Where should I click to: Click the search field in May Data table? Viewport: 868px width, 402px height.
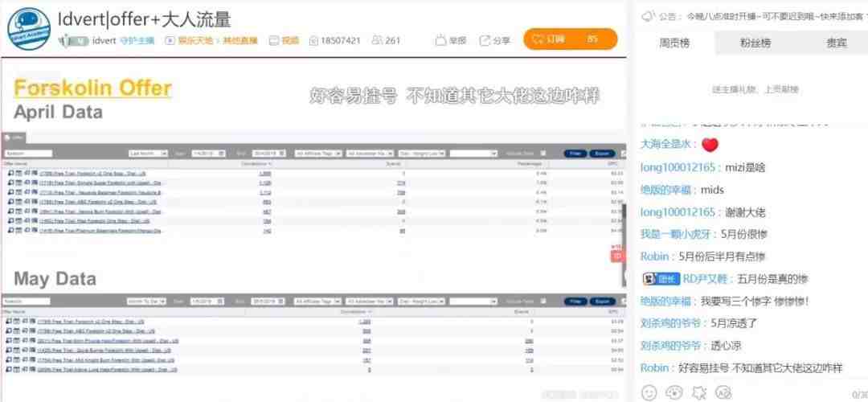click(27, 301)
